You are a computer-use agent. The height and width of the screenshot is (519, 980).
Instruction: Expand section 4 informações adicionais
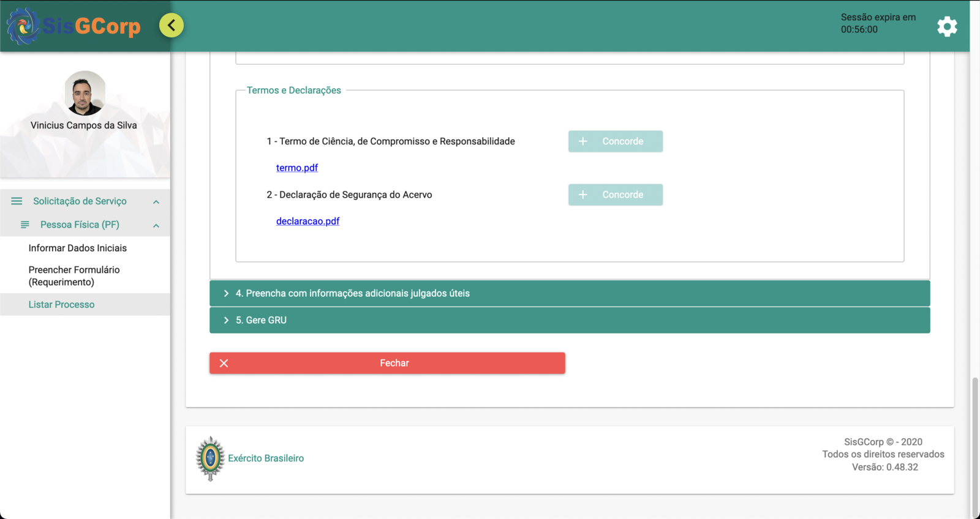569,294
